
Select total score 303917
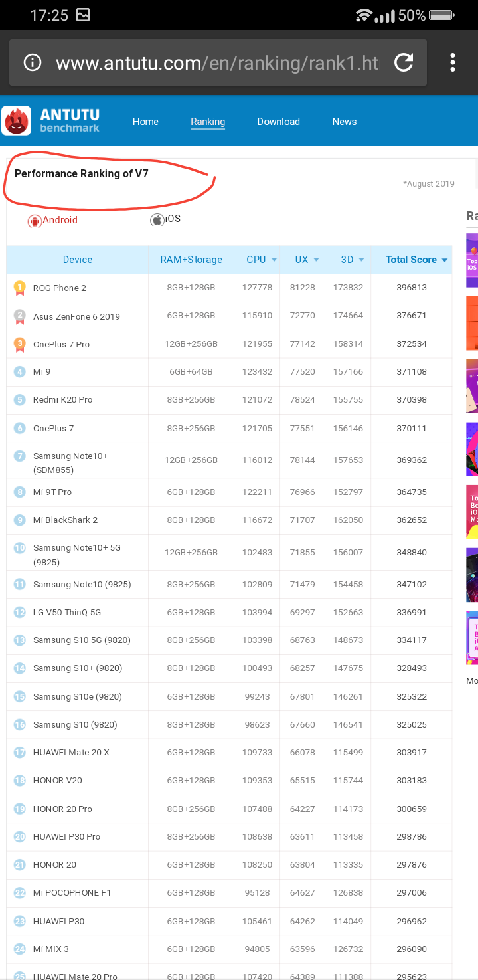point(412,752)
